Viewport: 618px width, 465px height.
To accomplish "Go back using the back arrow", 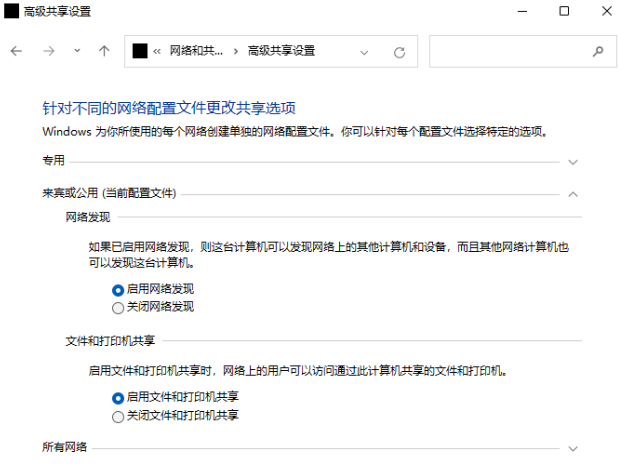I will (16, 51).
